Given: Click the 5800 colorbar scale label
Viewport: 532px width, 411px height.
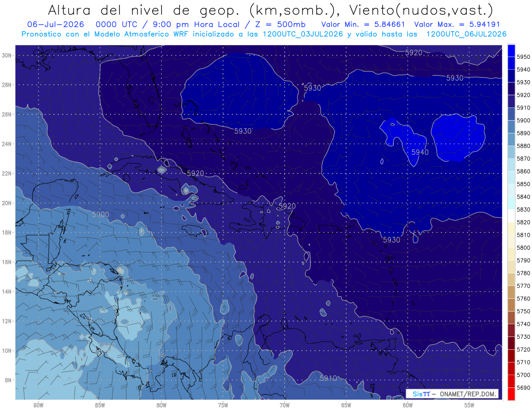Looking at the screenshot, I should tap(523, 247).
